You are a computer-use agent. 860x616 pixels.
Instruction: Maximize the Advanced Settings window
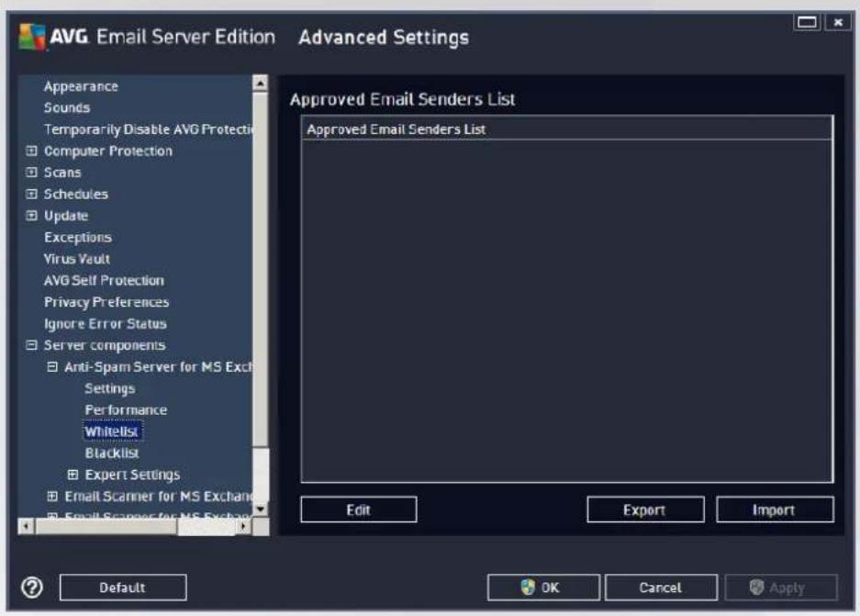point(807,22)
